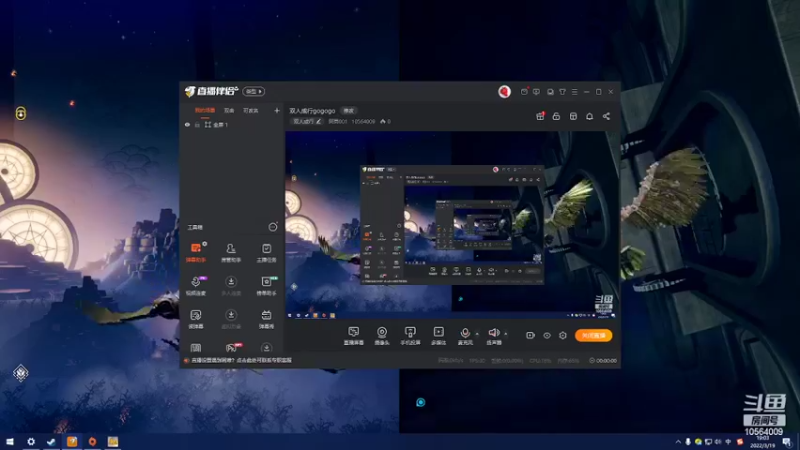Open the 房管助手 room manager tool
Image resolution: width=800 pixels, height=450 pixels.
point(231,253)
